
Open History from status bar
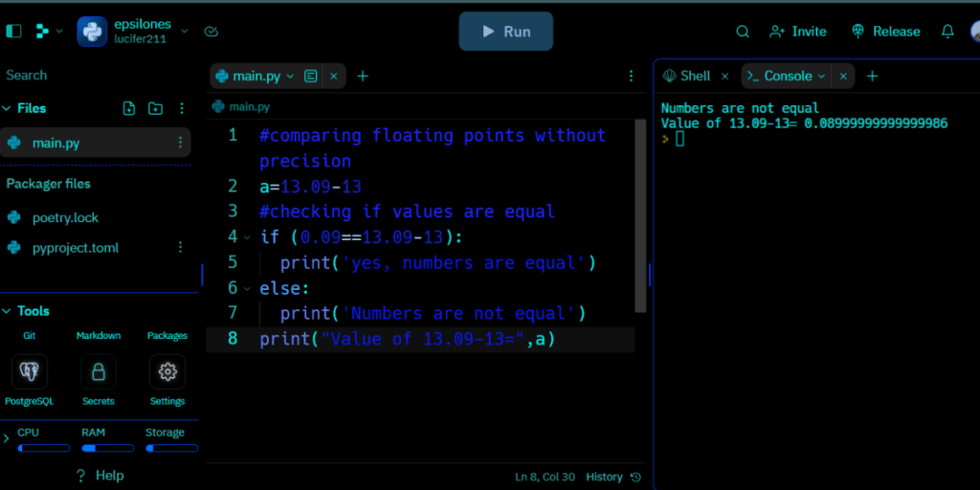(x=613, y=477)
